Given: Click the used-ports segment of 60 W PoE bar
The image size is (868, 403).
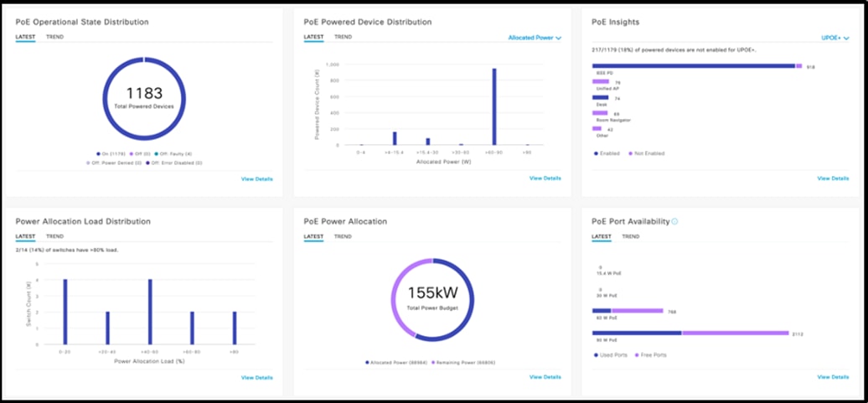Looking at the screenshot, I should tap(602, 311).
